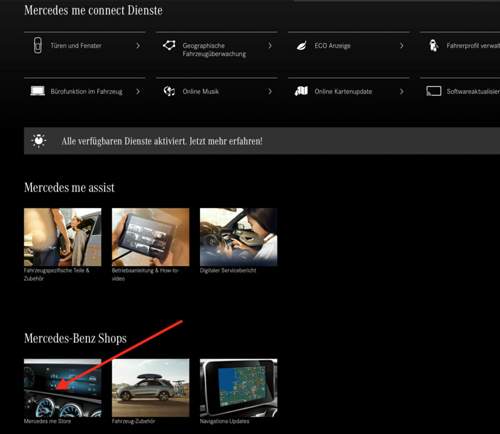Click Navigations Updates caption
The width and height of the screenshot is (500, 434).
(225, 421)
